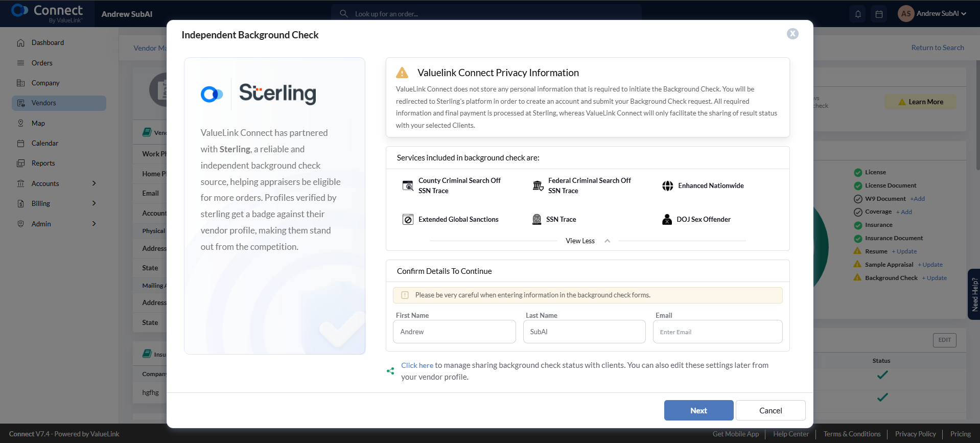980x443 pixels.
Task: Click the Reports sidebar icon
Action: [21, 164]
